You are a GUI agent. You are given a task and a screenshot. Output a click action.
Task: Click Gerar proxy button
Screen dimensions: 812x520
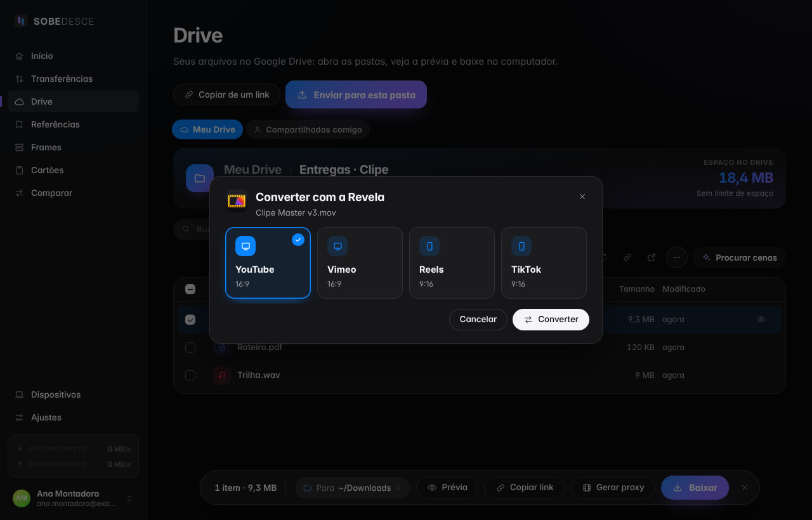[613, 488]
